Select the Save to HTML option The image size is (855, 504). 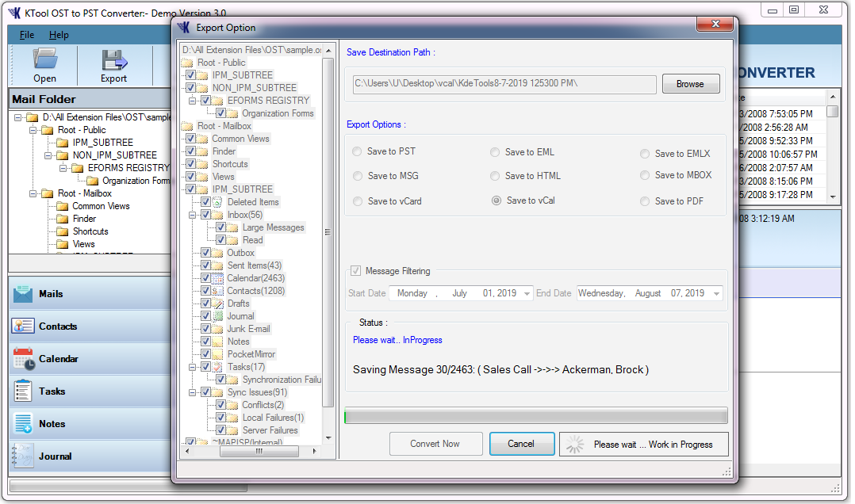(x=495, y=176)
